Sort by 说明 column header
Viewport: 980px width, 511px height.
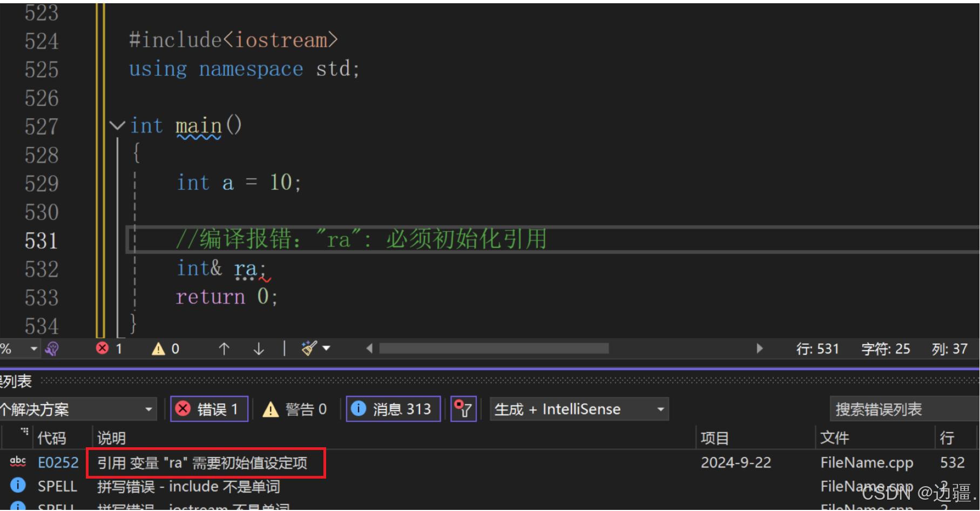coord(111,438)
